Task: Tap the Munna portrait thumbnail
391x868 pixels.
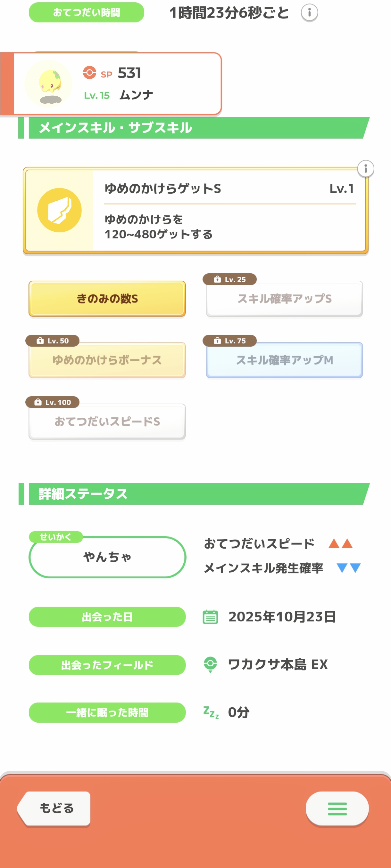Action: pyautogui.click(x=49, y=84)
